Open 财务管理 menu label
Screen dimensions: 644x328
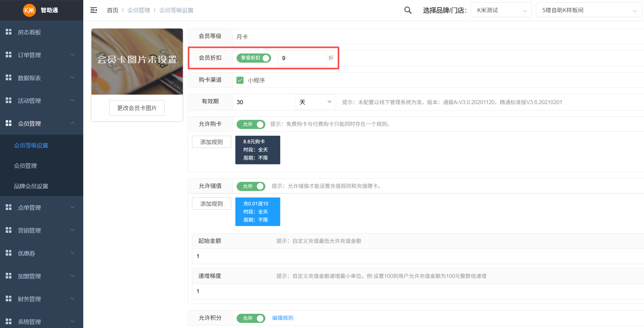point(29,299)
